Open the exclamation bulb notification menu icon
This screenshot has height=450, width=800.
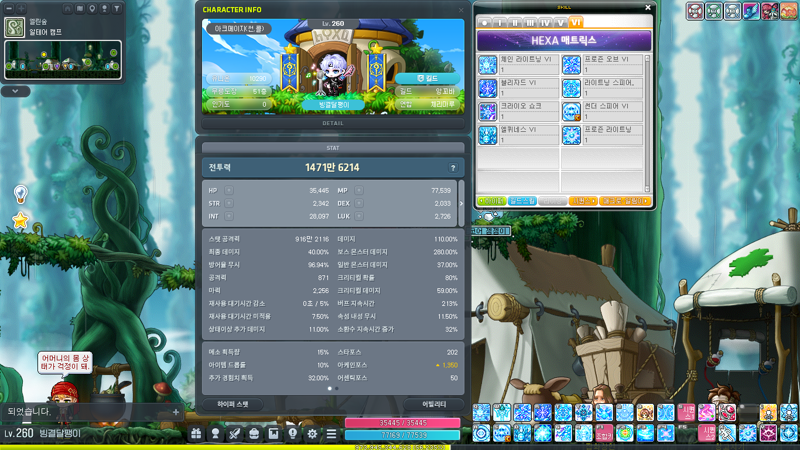[293, 434]
